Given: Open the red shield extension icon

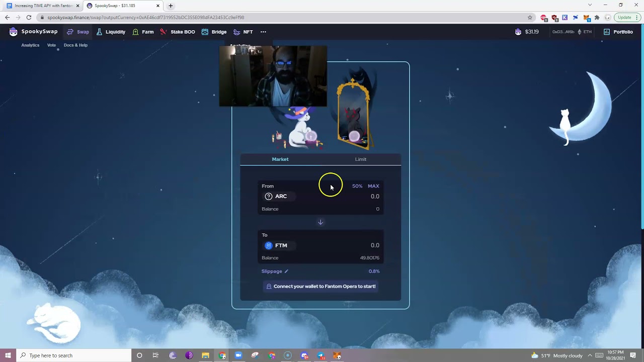Looking at the screenshot, I should click(x=554, y=18).
